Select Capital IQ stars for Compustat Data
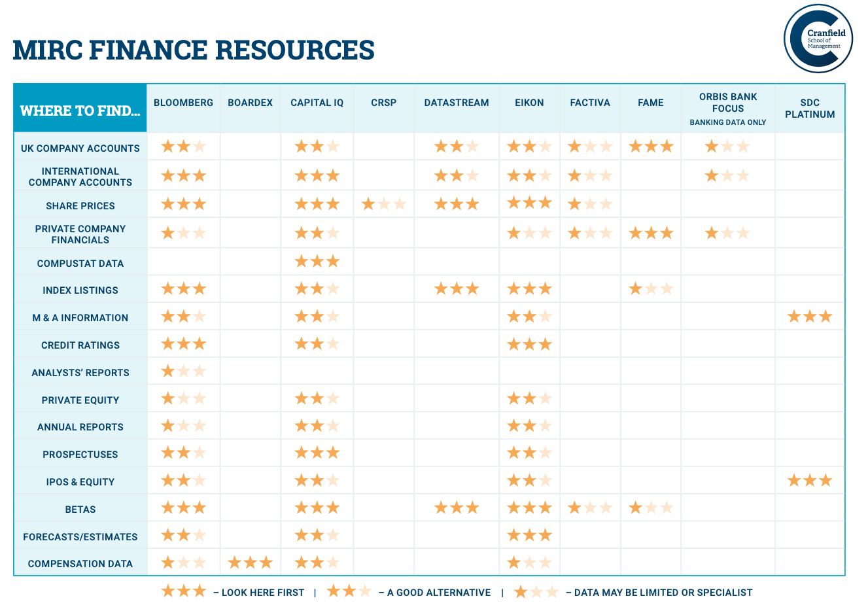Screen dimensions: 868x609 click(317, 262)
